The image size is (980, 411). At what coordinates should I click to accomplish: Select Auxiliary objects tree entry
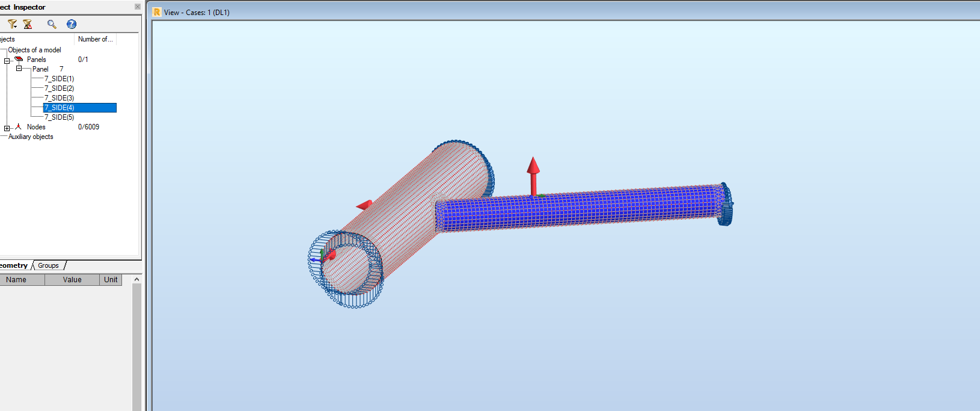[x=31, y=137]
